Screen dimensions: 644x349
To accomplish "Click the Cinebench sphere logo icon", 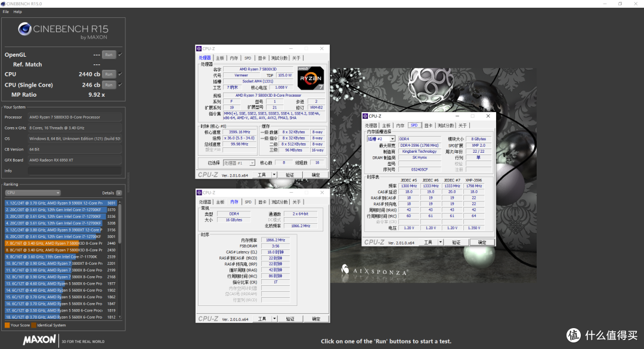I will 24,29.
